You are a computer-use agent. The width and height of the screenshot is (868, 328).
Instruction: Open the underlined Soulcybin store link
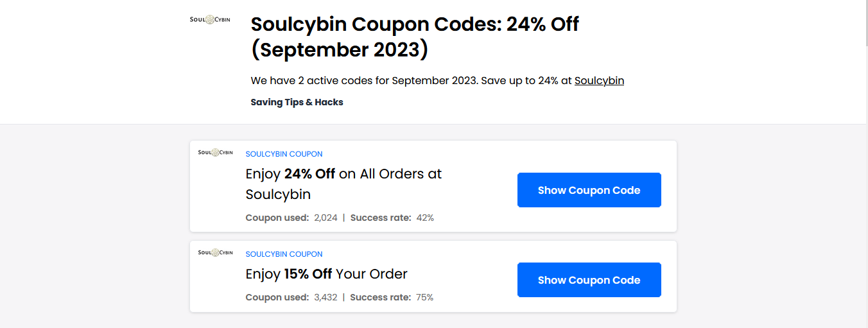tap(599, 81)
